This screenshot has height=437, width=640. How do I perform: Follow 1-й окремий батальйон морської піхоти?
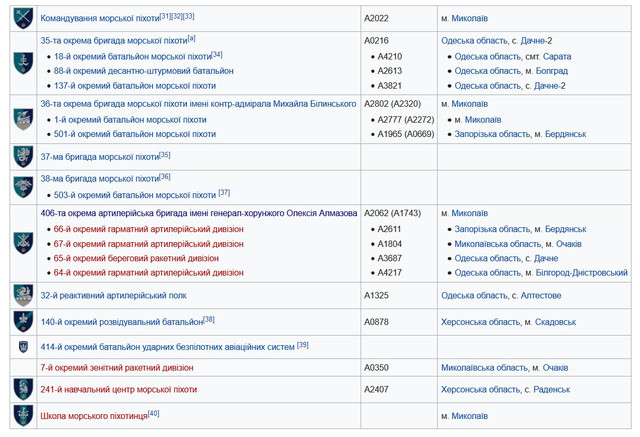click(130, 120)
